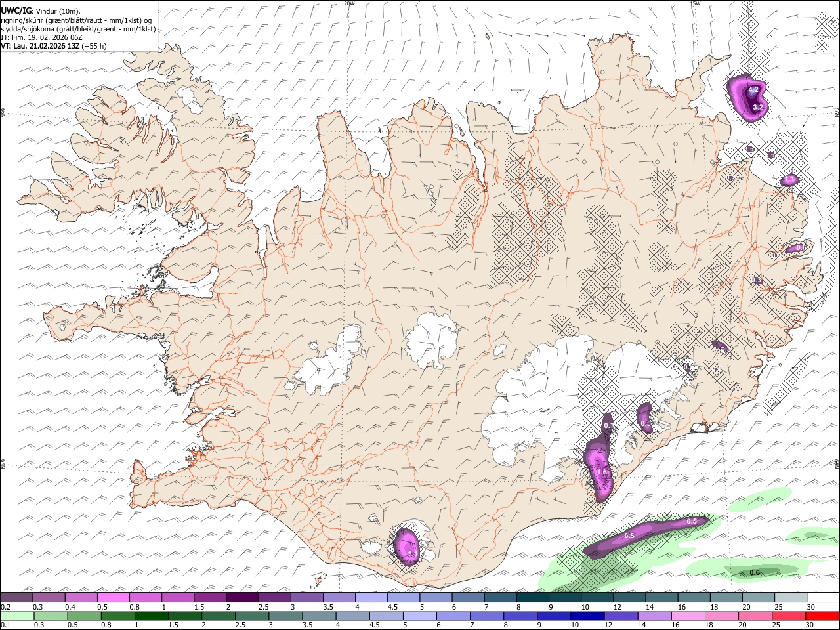Click the 4.2 precipitation value off the northeast coast
The height and width of the screenshot is (630, 840).
[753, 90]
